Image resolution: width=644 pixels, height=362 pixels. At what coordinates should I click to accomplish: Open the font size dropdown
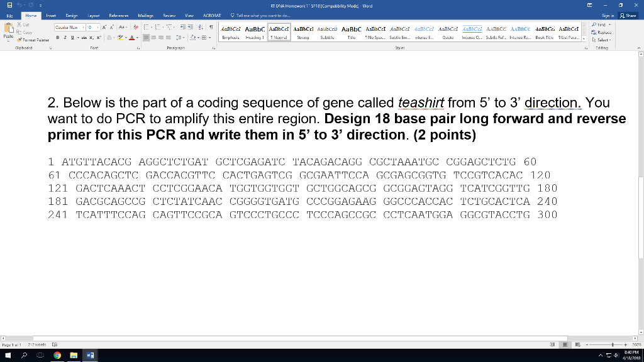click(97, 28)
